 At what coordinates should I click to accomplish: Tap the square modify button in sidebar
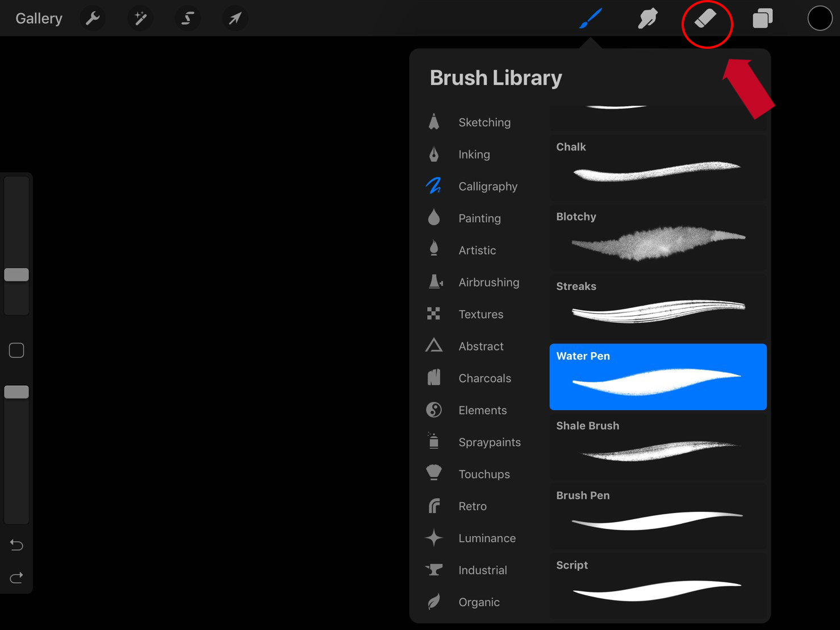tap(16, 351)
